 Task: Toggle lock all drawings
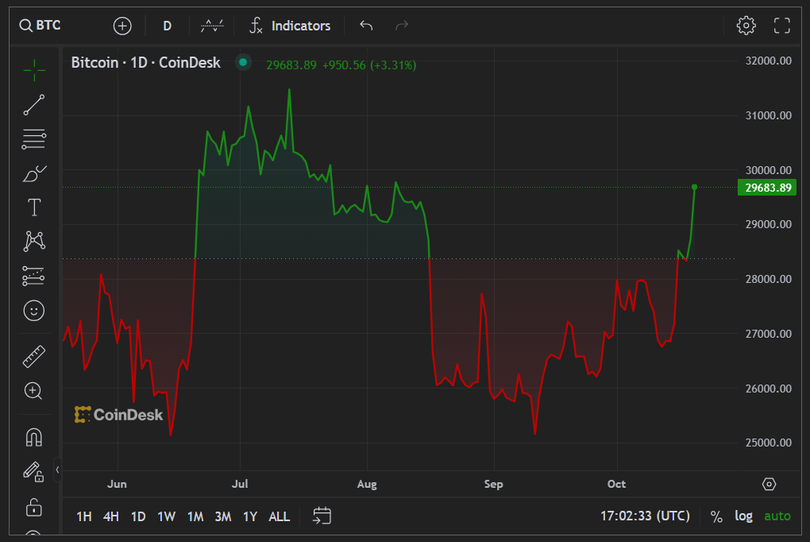coord(34,507)
